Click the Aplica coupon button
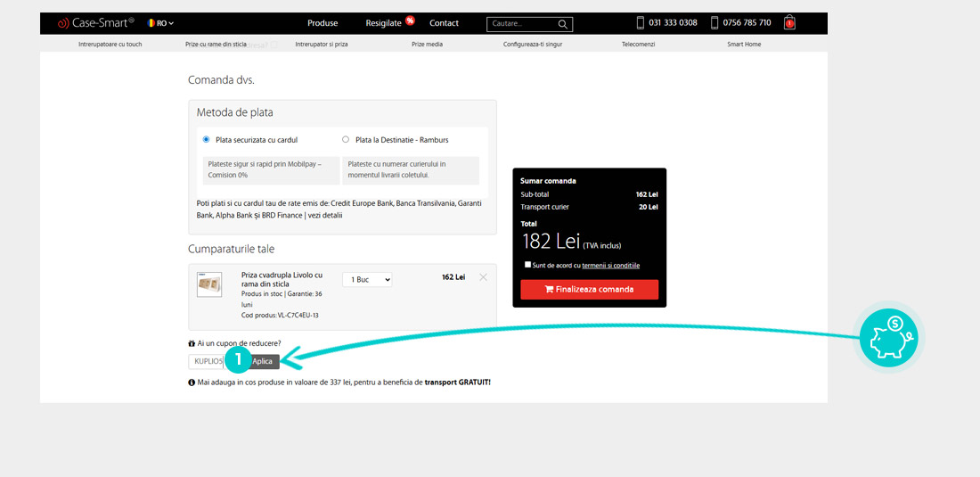 point(263,361)
